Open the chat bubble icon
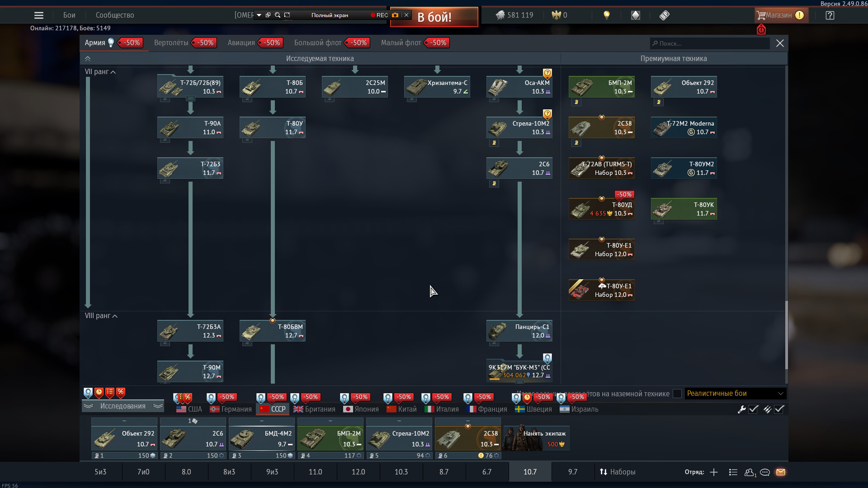The height and width of the screenshot is (488, 868). 765,472
